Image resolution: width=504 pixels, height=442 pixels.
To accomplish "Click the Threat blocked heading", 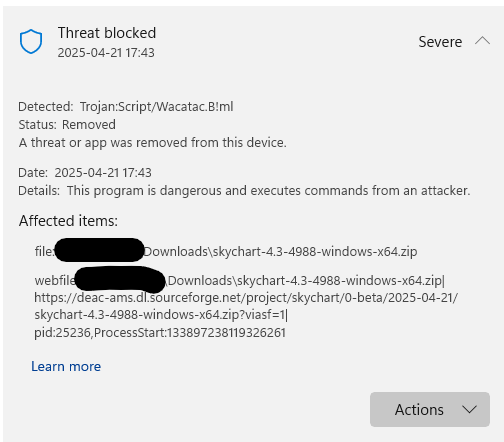I will (x=107, y=33).
